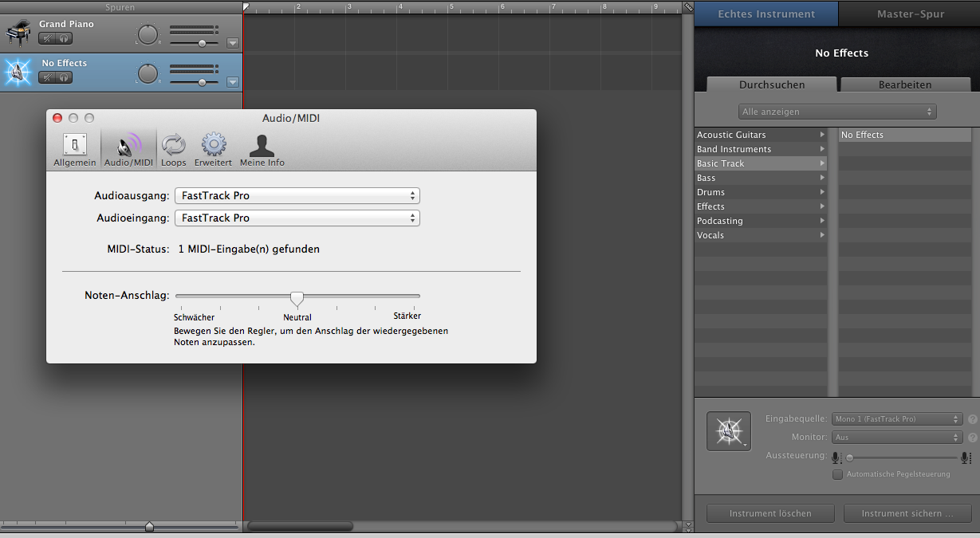
Task: Open the Loops preferences pane
Action: pyautogui.click(x=173, y=149)
